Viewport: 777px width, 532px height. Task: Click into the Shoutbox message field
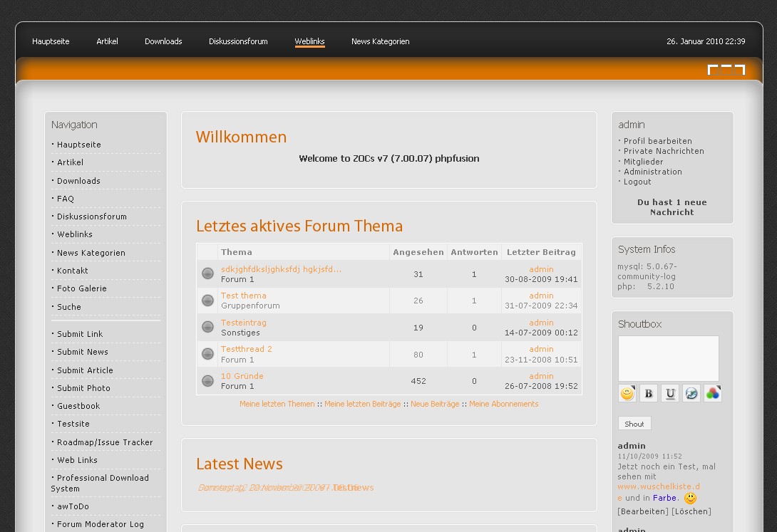[668, 358]
